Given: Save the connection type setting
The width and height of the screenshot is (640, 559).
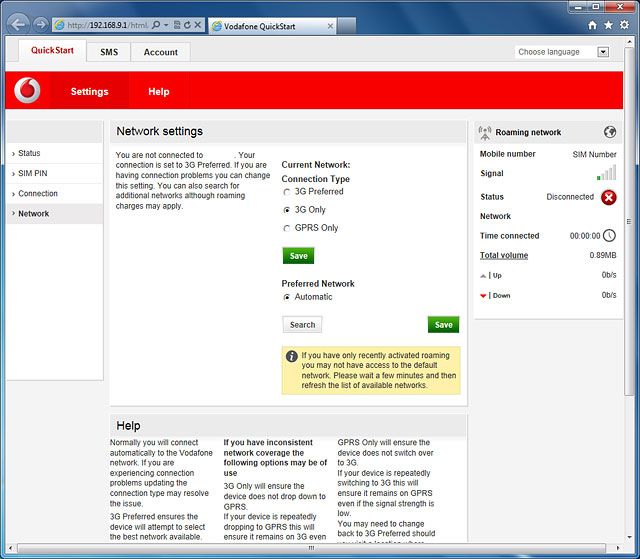Looking at the screenshot, I should [x=298, y=256].
